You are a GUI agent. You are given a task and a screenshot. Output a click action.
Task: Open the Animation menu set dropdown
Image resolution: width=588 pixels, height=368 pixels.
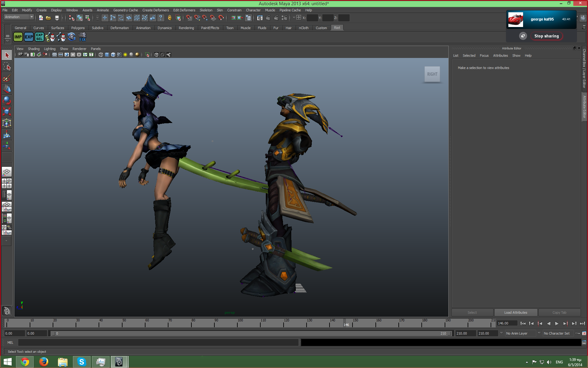[x=19, y=17]
